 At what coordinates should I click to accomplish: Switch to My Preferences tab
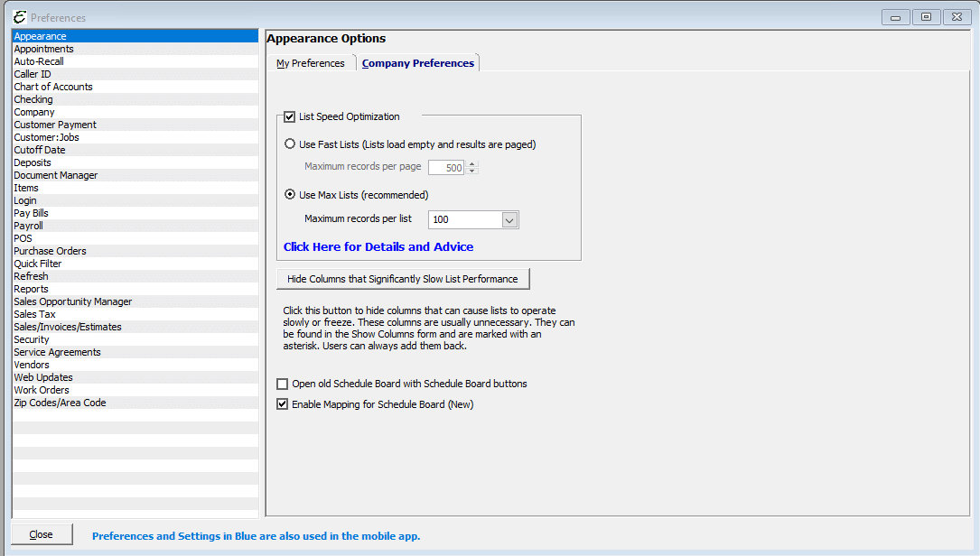(311, 63)
